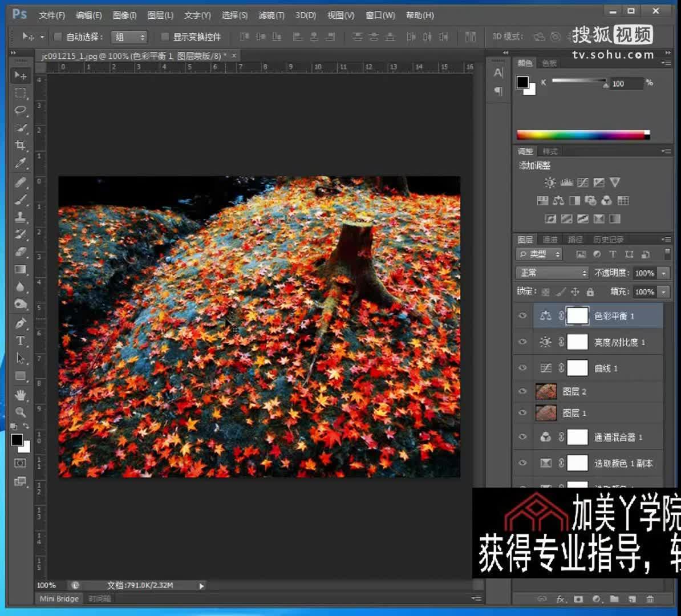Select the Move tool
The height and width of the screenshot is (616, 681).
(21, 76)
